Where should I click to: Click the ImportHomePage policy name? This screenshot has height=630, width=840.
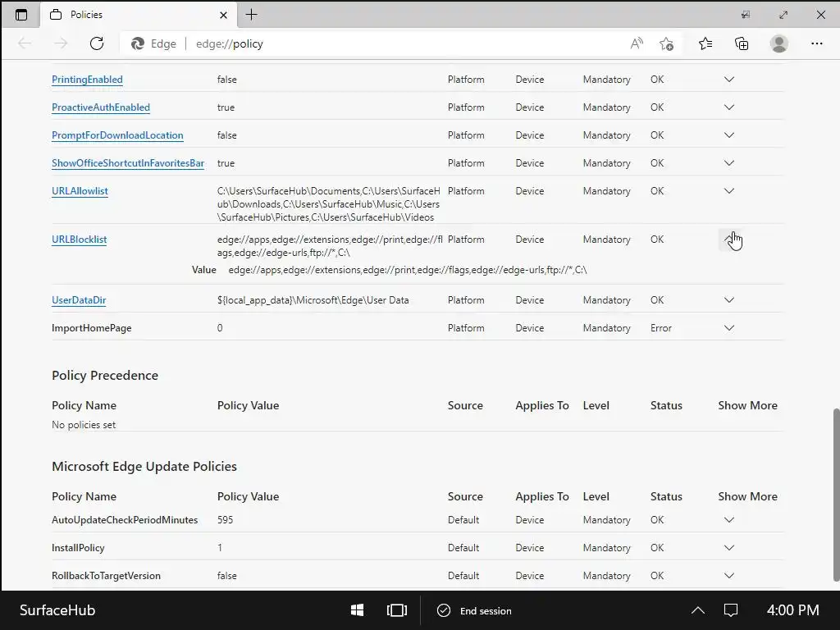92,328
